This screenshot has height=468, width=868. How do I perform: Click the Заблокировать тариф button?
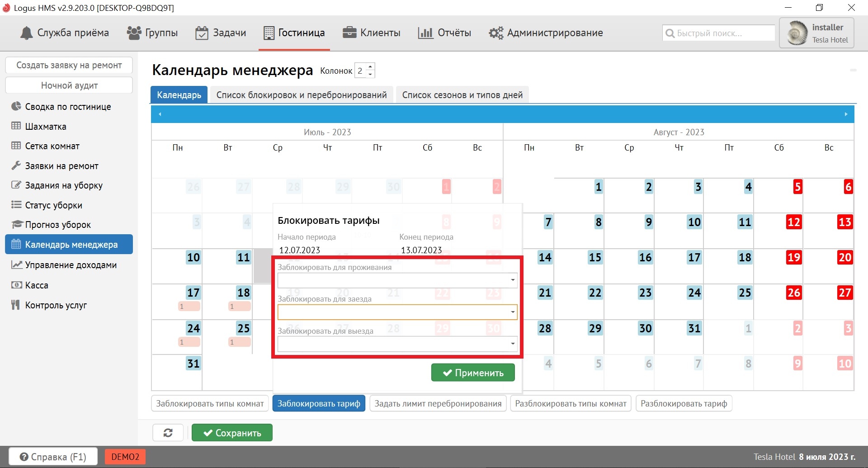(x=319, y=403)
